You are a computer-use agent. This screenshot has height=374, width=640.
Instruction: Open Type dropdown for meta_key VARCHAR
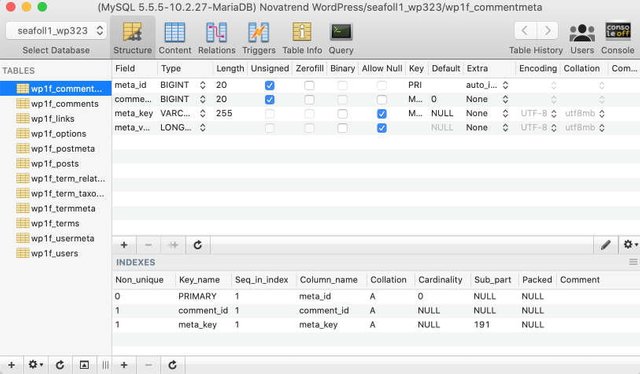click(x=202, y=114)
